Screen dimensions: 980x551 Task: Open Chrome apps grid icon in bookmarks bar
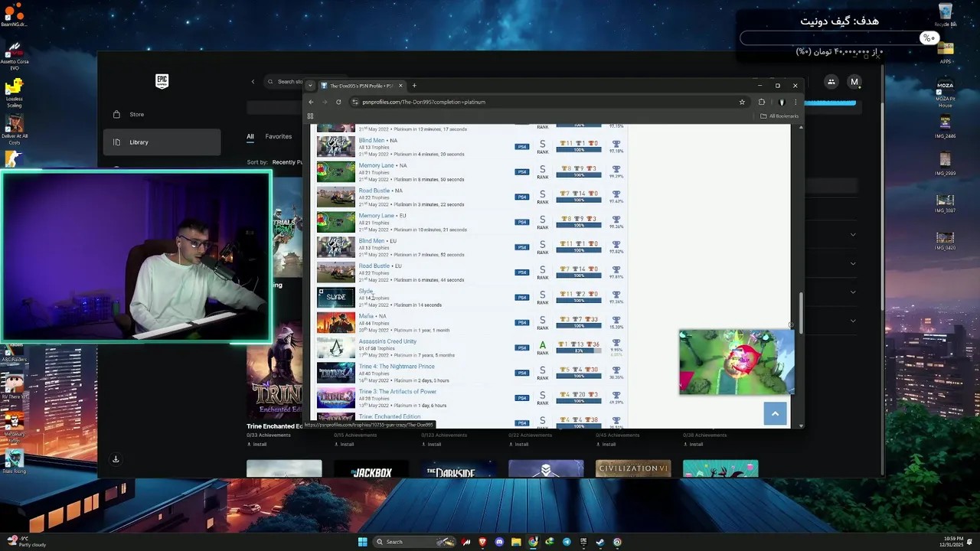pos(310,116)
